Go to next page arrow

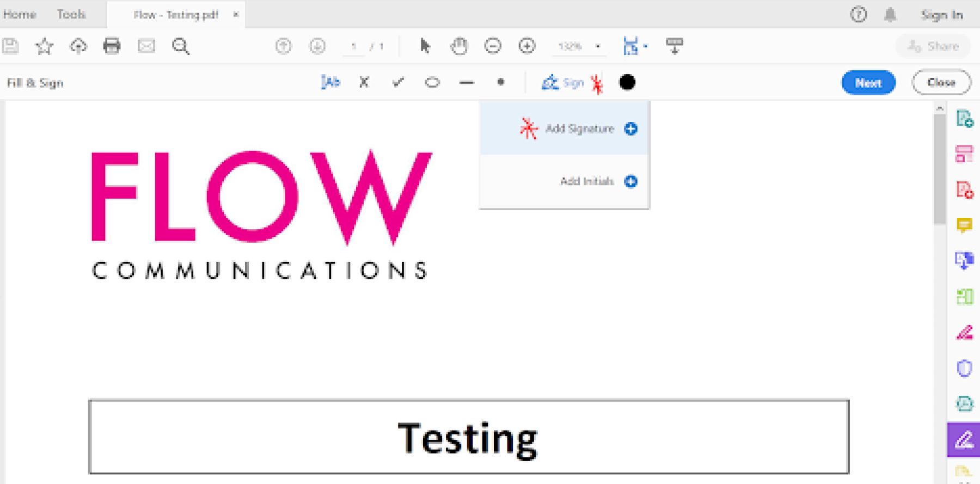pos(317,46)
